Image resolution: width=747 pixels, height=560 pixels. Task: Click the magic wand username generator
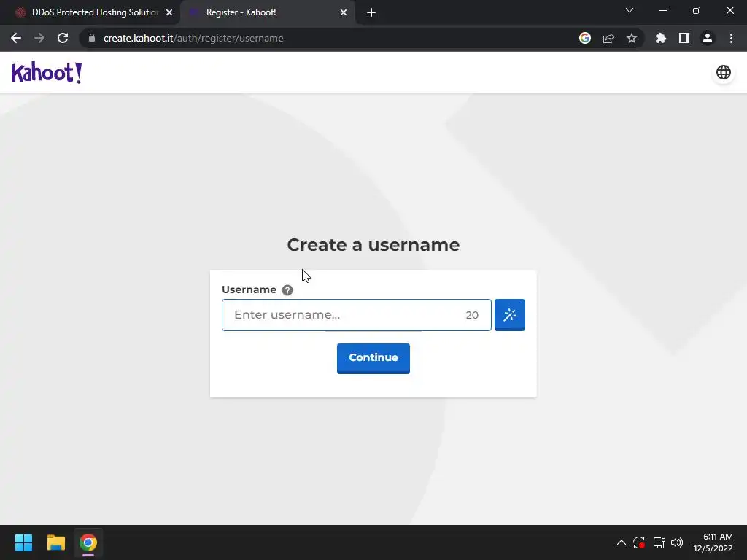click(509, 315)
